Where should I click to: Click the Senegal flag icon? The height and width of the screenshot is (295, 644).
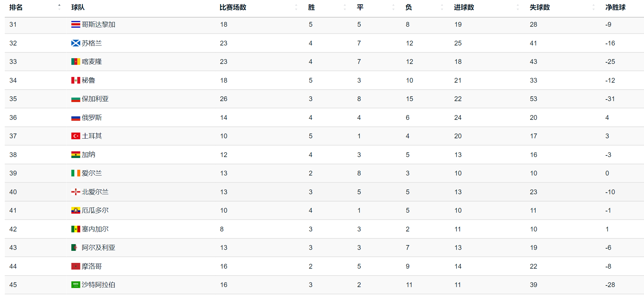(76, 229)
